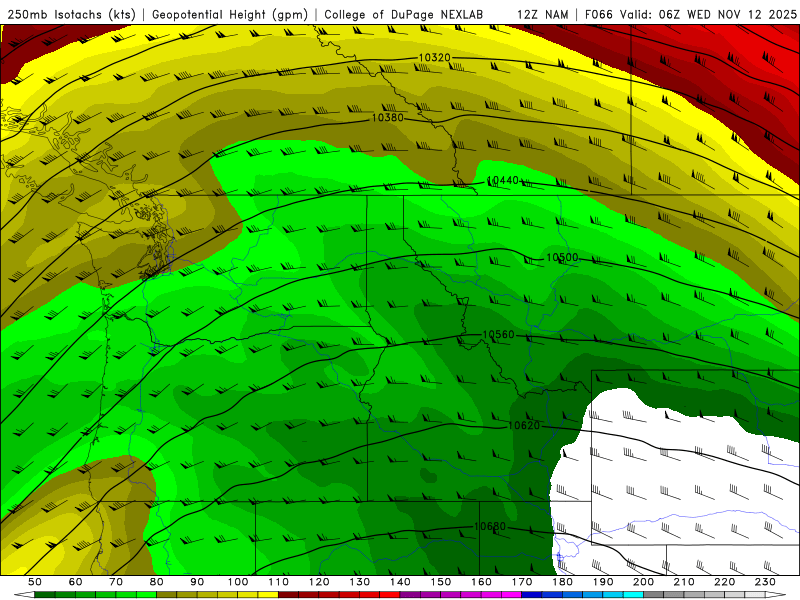Image resolution: width=800 pixels, height=600 pixels.
Task: Click the 140 value on the color scale
Action: point(400,582)
